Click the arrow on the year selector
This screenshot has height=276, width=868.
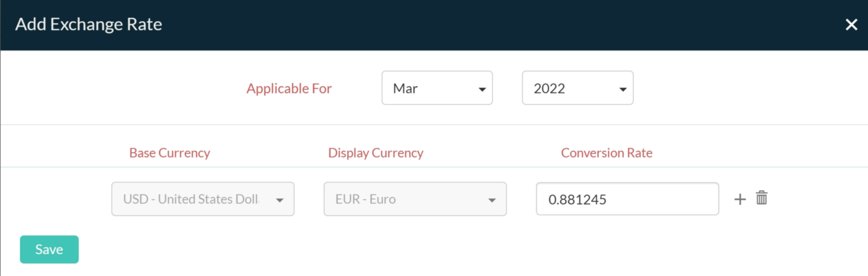[x=623, y=89]
